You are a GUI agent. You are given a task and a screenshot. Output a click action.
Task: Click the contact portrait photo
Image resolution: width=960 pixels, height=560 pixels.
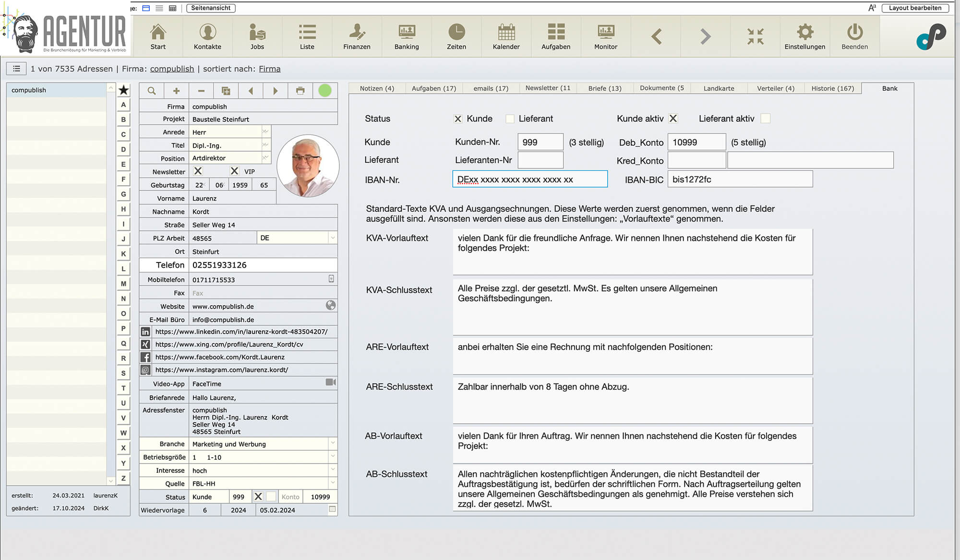tap(308, 166)
